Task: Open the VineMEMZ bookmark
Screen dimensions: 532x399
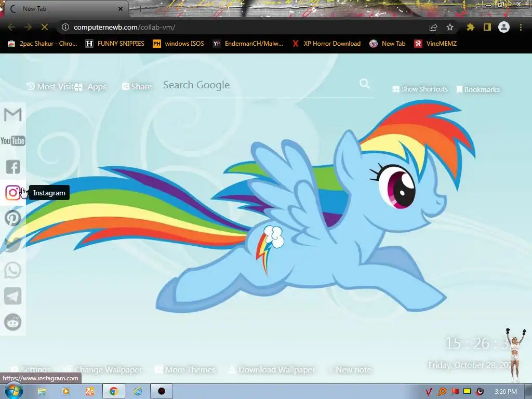Action: 435,44
